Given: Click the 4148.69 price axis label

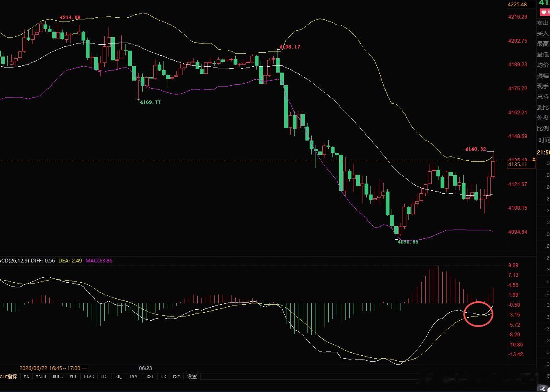Looking at the screenshot, I should click(x=517, y=136).
